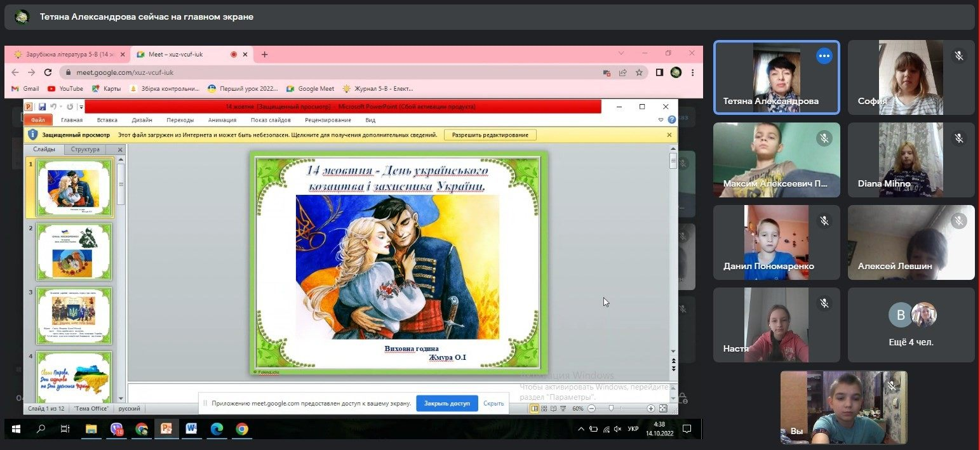Click the Chrome Share page icon
980x450 pixels.
pyautogui.click(x=623, y=72)
